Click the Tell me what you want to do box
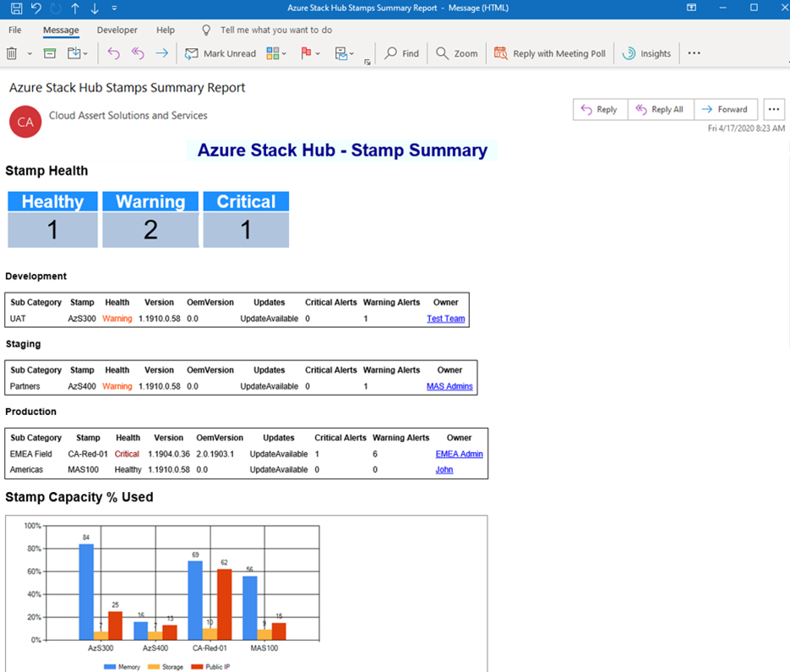This screenshot has height=672, width=790. coord(276,30)
